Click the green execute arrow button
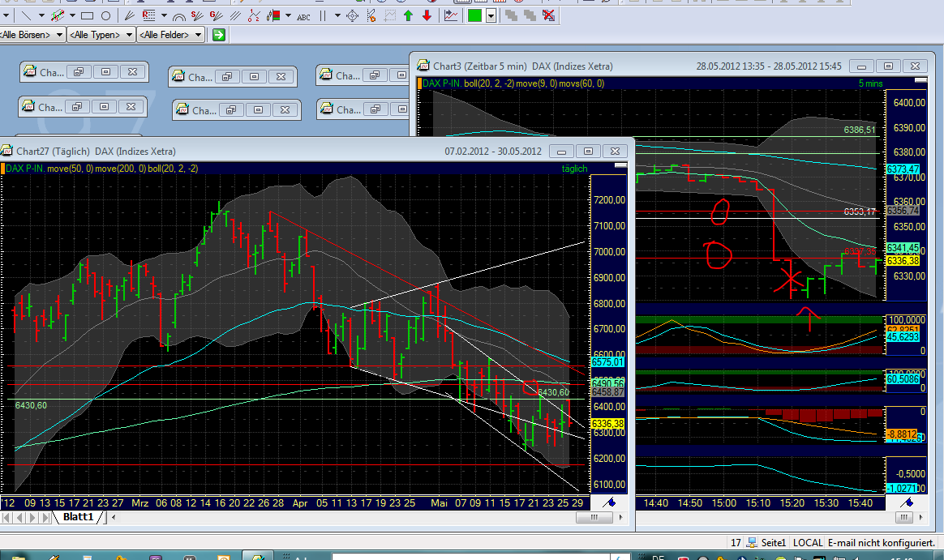This screenshot has width=944, height=560. [x=218, y=35]
